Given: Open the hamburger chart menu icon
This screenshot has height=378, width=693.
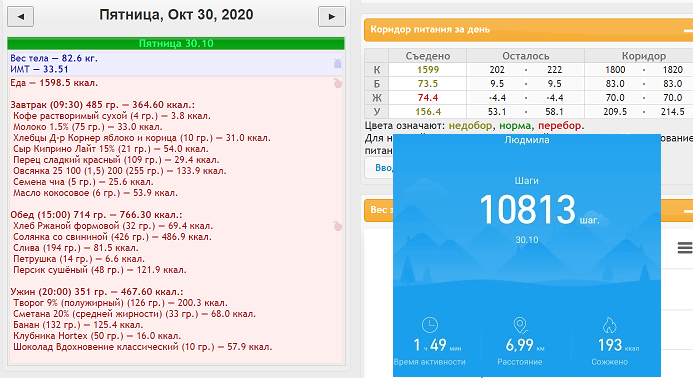Looking at the screenshot, I should click(685, 248).
